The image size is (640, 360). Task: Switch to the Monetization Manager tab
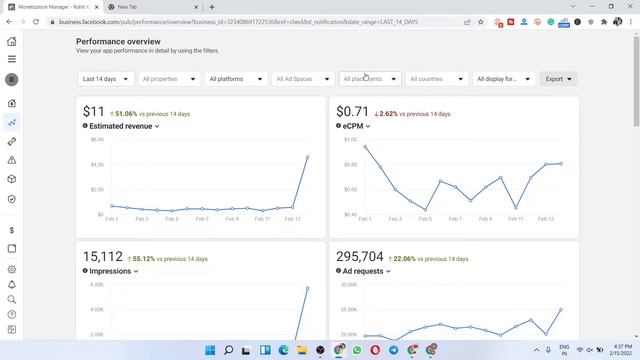pos(52,7)
